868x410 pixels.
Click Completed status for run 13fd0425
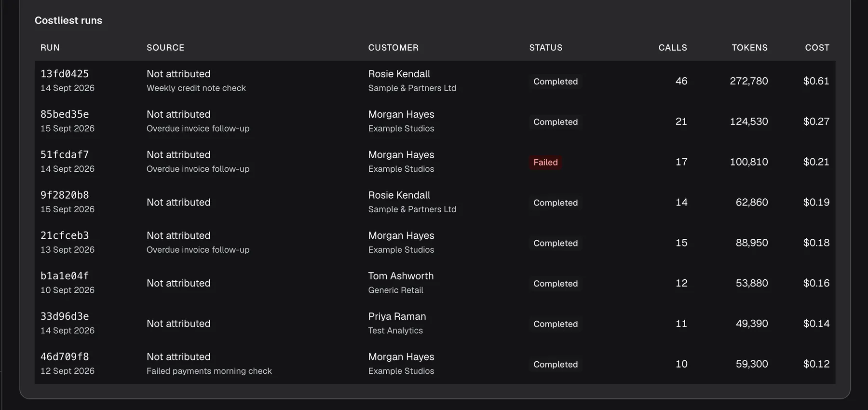click(x=556, y=82)
